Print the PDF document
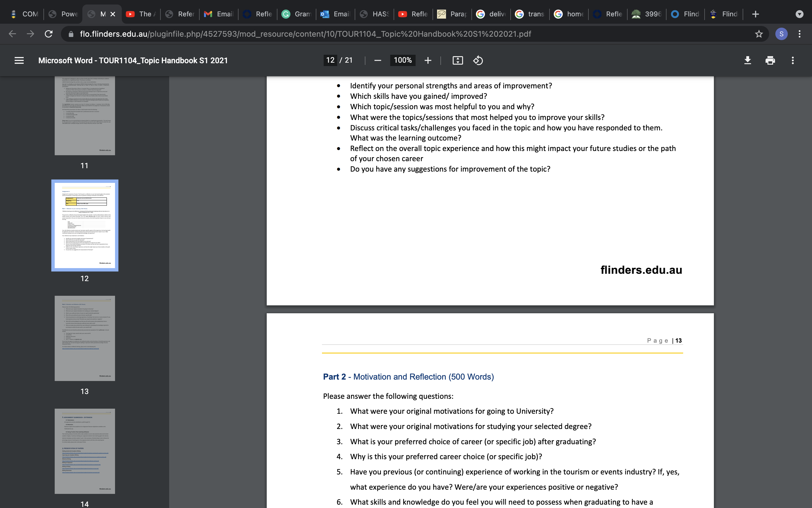812x508 pixels. tap(770, 60)
